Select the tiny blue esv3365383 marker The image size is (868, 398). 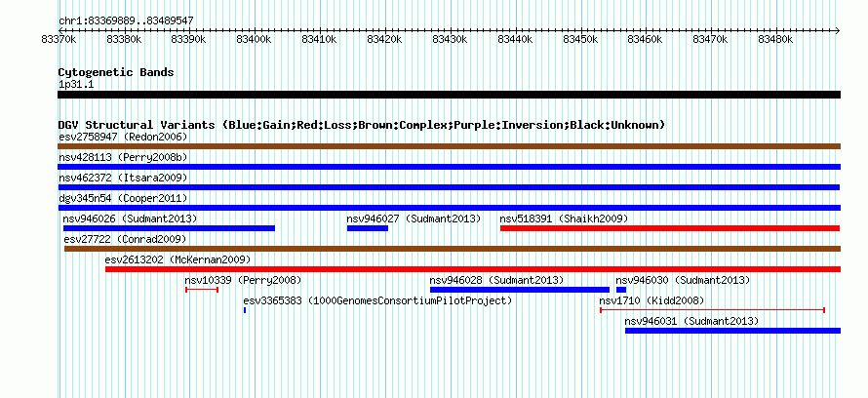(x=245, y=310)
